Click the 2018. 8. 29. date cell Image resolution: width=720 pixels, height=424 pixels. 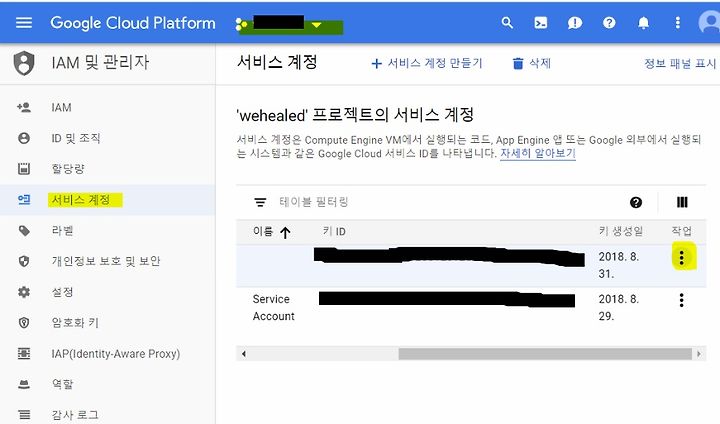click(x=619, y=307)
